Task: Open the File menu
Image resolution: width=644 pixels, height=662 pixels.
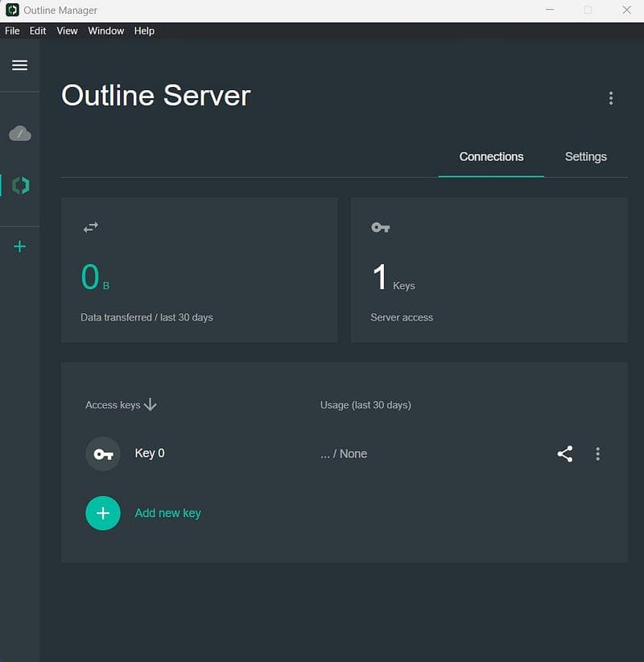Action: pos(12,31)
